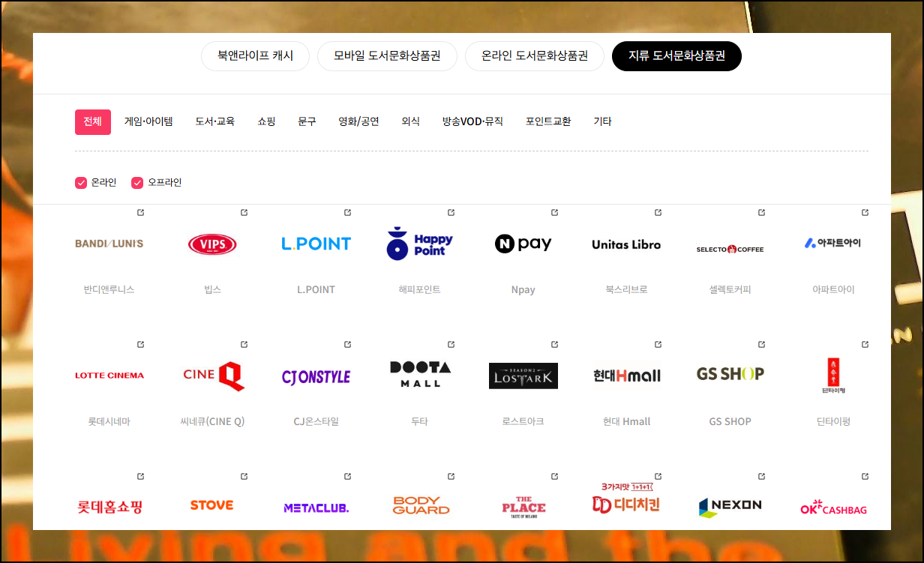The width and height of the screenshot is (924, 563).
Task: Choose the 북앤라이프 캐시 button
Action: tap(255, 56)
